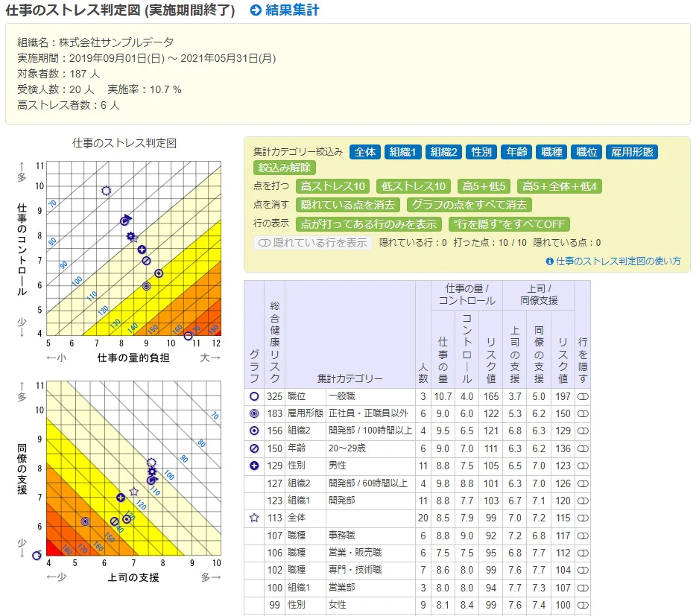Toggle hide-row switch for 女性 row
The image size is (699, 616).
pyautogui.click(x=583, y=605)
